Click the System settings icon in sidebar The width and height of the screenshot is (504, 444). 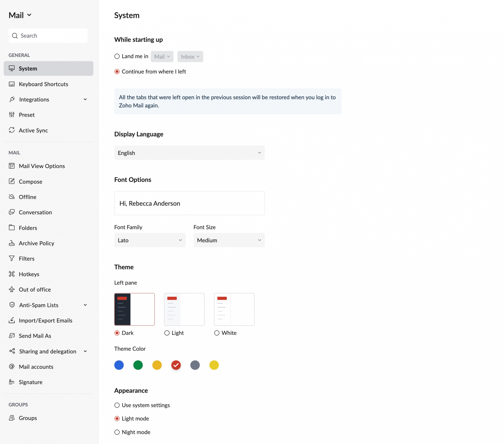pyautogui.click(x=12, y=68)
